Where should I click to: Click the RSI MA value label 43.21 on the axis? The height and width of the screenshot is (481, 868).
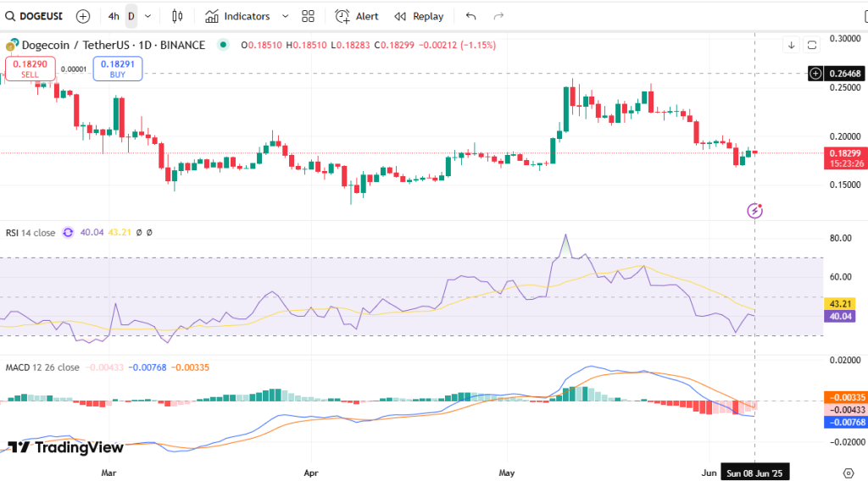tap(840, 303)
